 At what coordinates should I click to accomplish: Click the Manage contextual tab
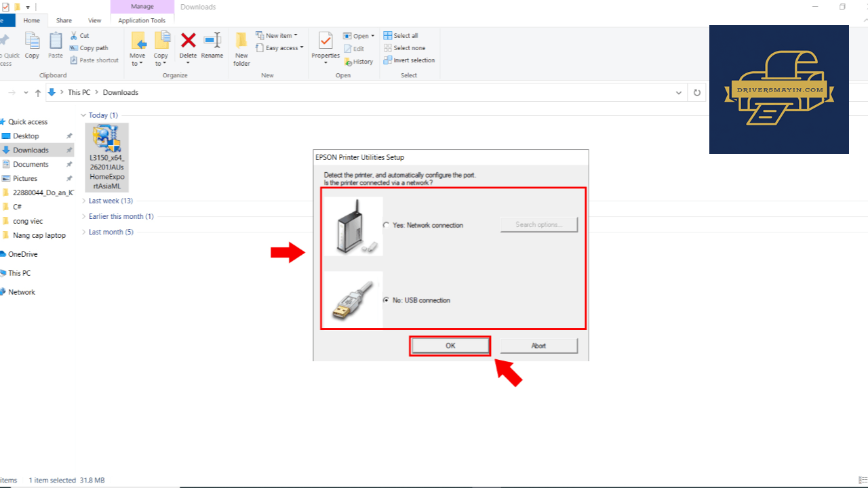142,7
